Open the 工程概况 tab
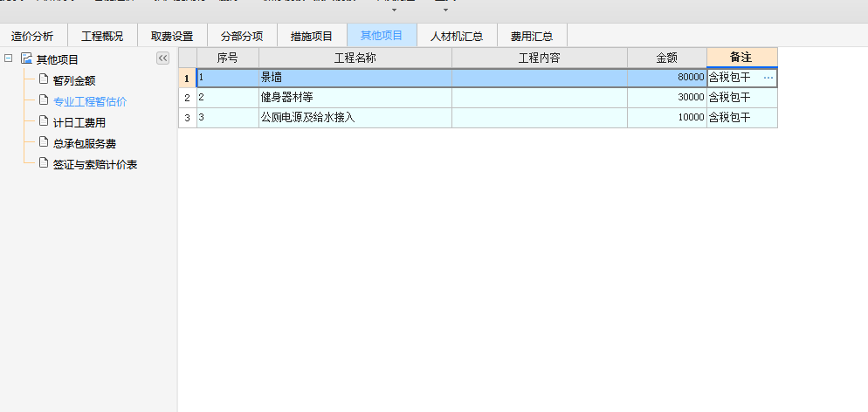This screenshot has height=412, width=868. (102, 37)
